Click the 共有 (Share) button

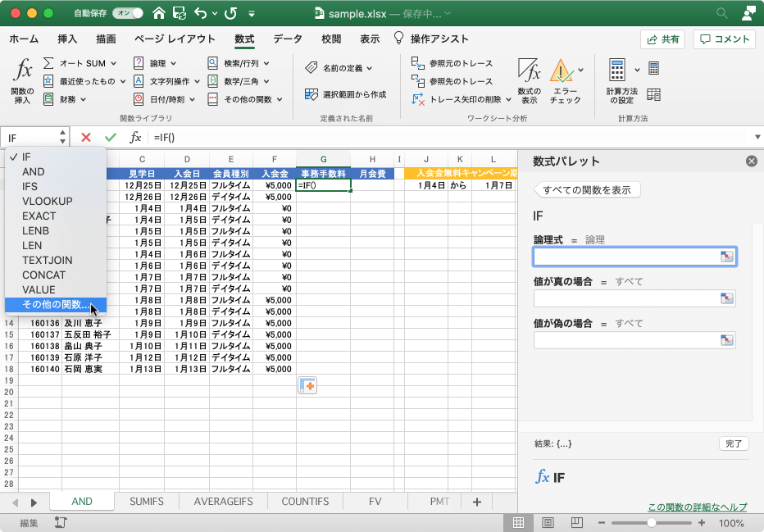coord(662,39)
